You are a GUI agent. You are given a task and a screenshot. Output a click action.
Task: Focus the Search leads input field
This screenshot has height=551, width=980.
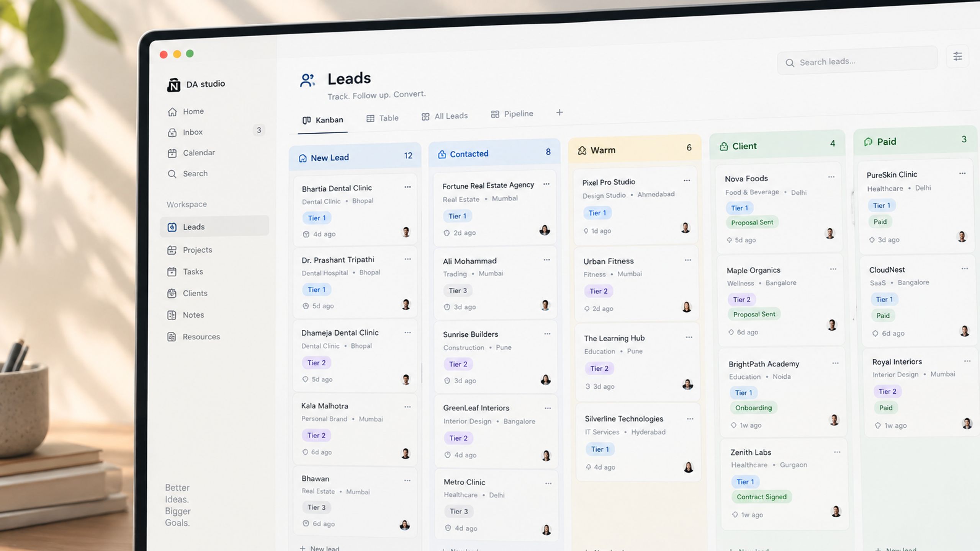(857, 61)
